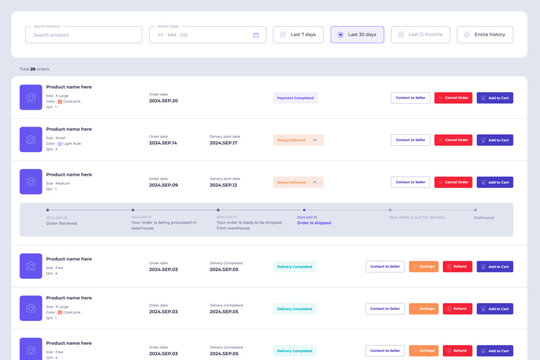Click Coral pink swatch in Payment Completed order
Screen dimensions: 540x360
60,102
